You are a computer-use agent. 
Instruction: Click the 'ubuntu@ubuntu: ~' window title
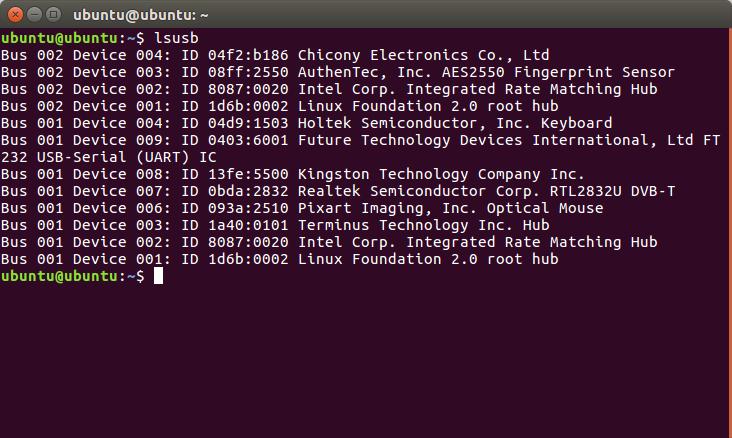pyautogui.click(x=141, y=15)
